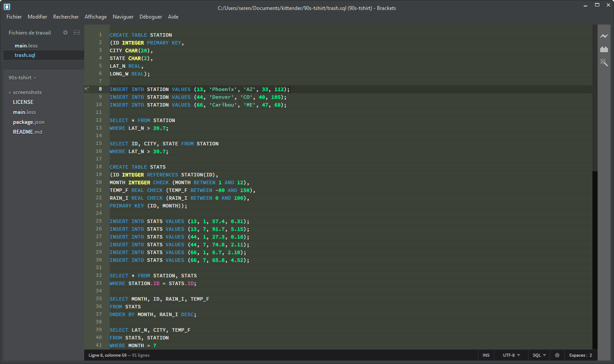Click the split view icon

pos(76,32)
